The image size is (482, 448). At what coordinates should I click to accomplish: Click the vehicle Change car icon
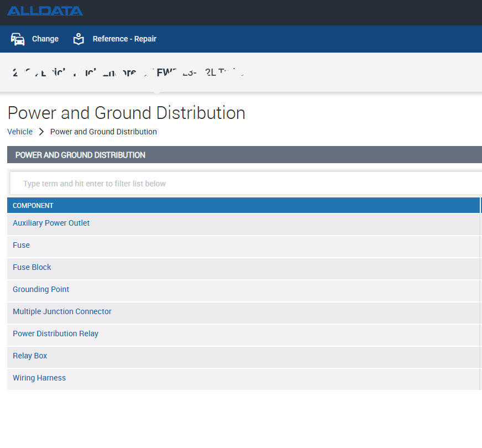click(18, 39)
